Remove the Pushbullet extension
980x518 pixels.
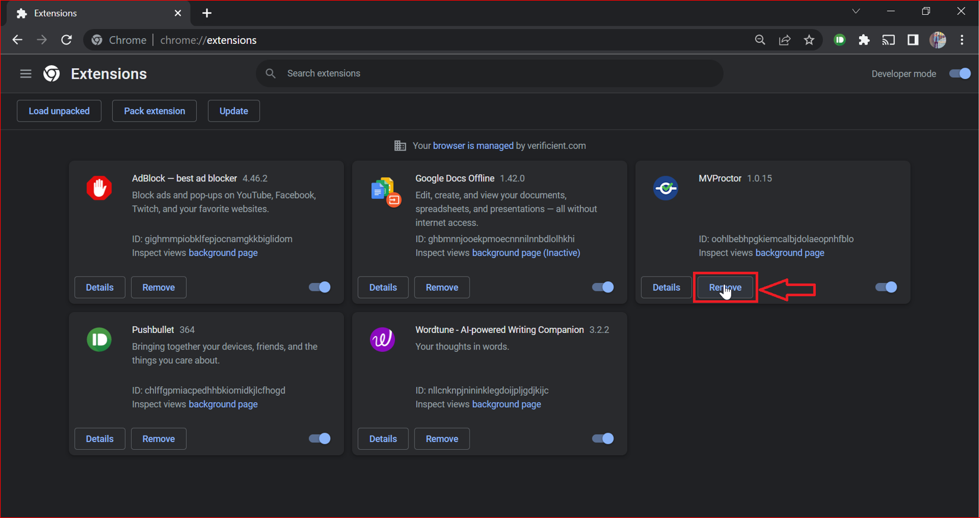point(158,438)
